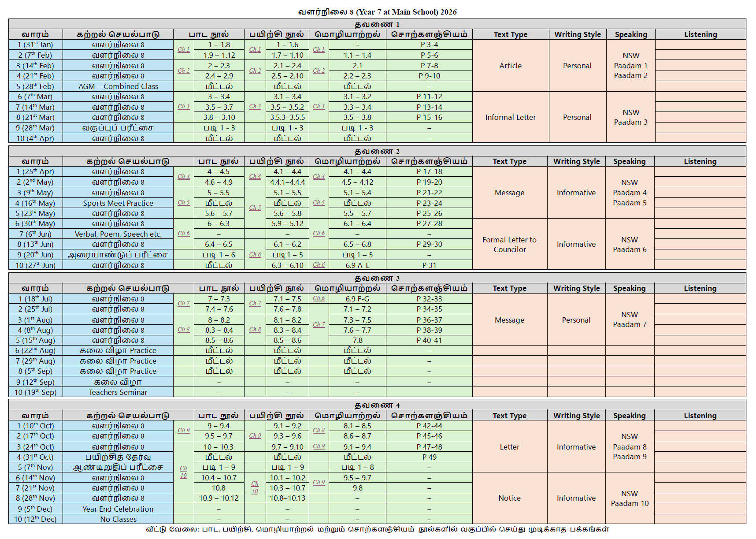Select the 'NSW Paadam 10' speaking cell

tap(630, 498)
